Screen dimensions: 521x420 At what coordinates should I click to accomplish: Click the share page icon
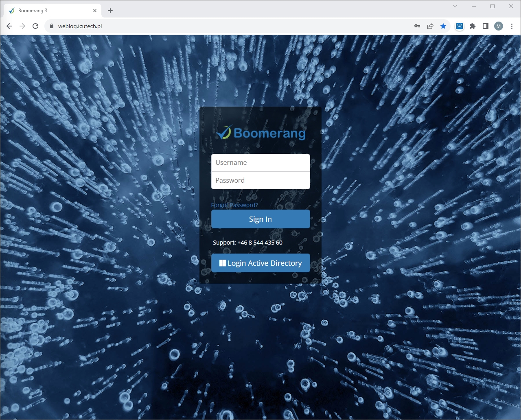coord(430,26)
